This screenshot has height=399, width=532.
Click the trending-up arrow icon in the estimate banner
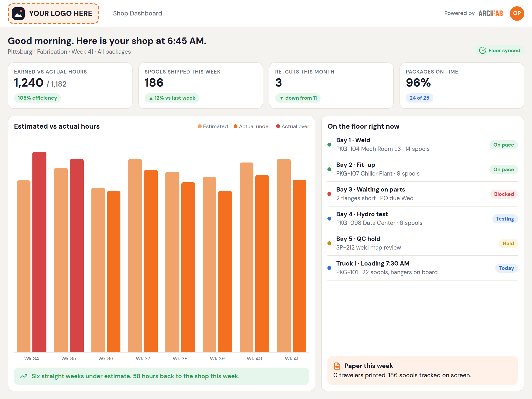point(24,376)
